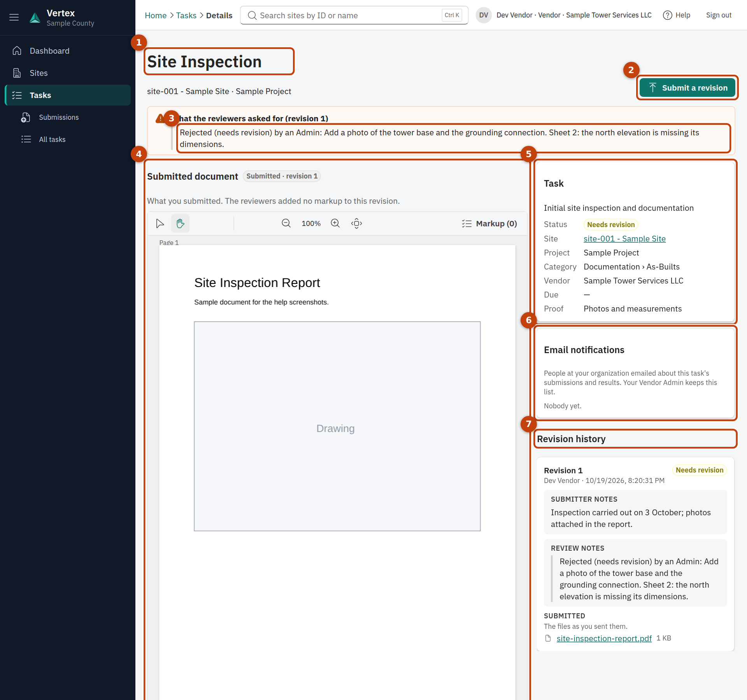Fit document to view icon
The width and height of the screenshot is (747, 700).
coord(357,224)
